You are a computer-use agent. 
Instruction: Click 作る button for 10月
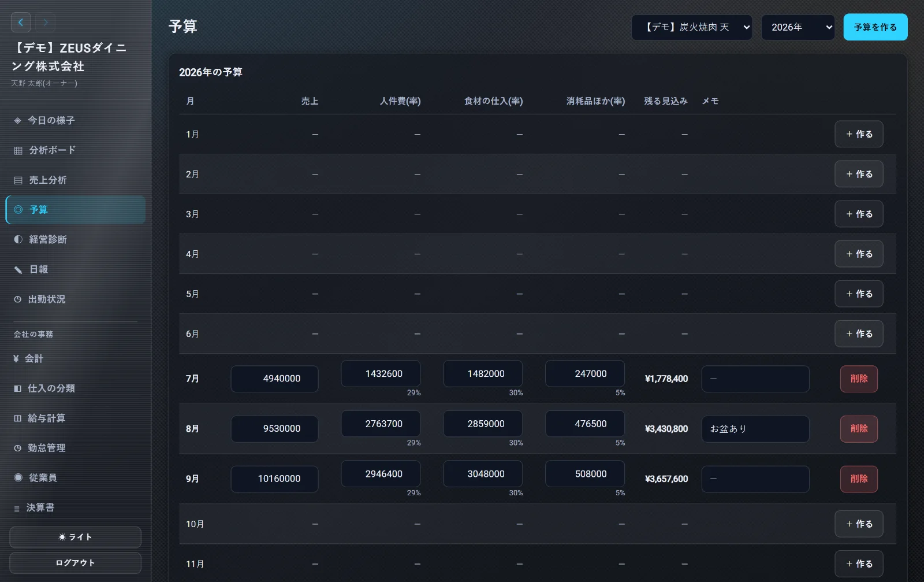pyautogui.click(x=859, y=524)
